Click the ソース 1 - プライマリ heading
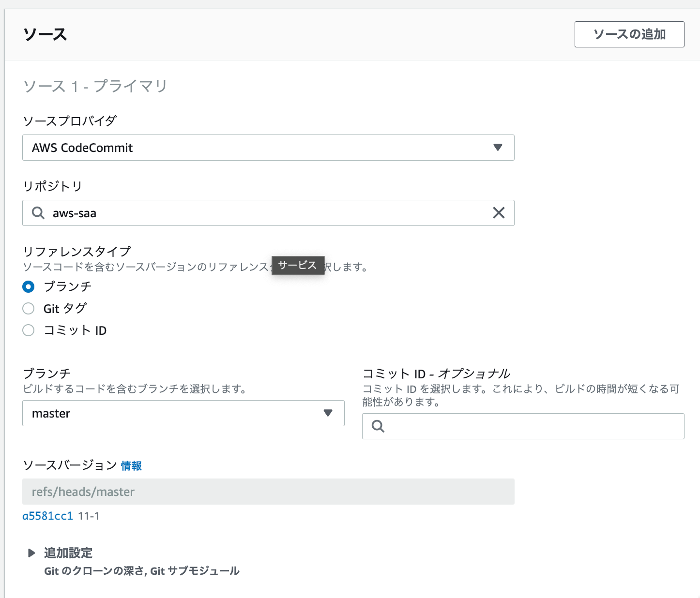 [x=95, y=86]
